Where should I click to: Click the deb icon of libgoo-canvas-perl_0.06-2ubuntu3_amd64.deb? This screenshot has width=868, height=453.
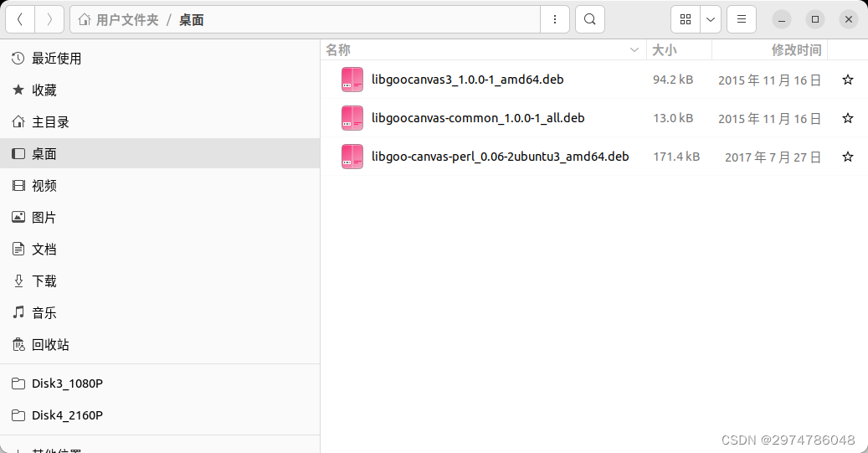click(352, 157)
